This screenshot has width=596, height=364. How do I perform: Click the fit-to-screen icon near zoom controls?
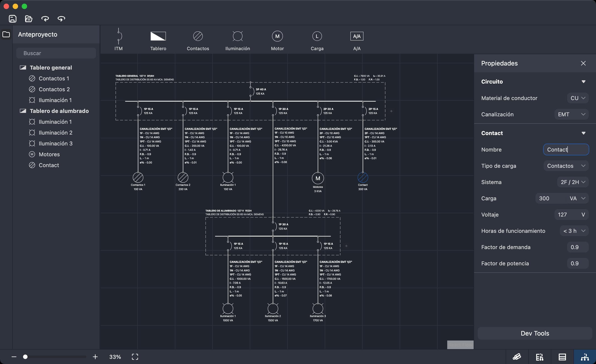pyautogui.click(x=135, y=357)
